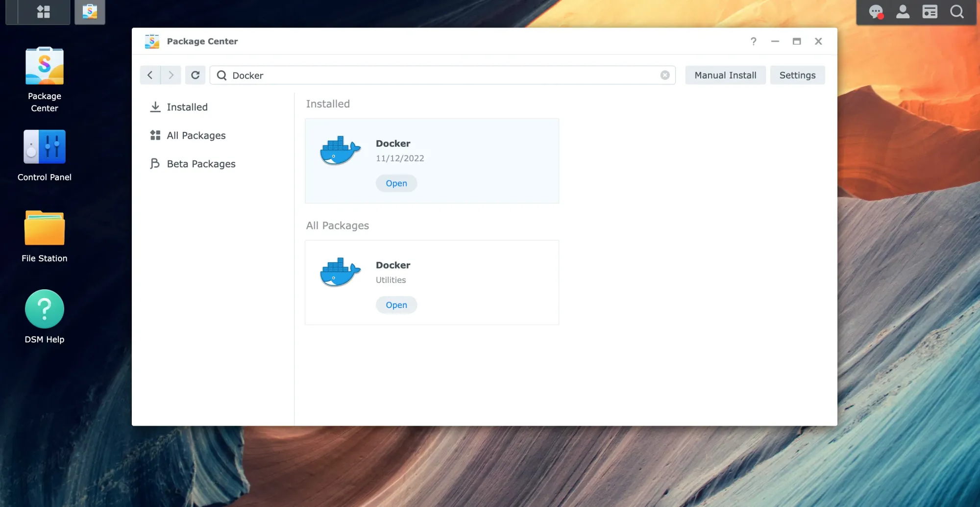Screen dimensions: 980x507
Task: Open the user account options icon
Action: point(903,12)
